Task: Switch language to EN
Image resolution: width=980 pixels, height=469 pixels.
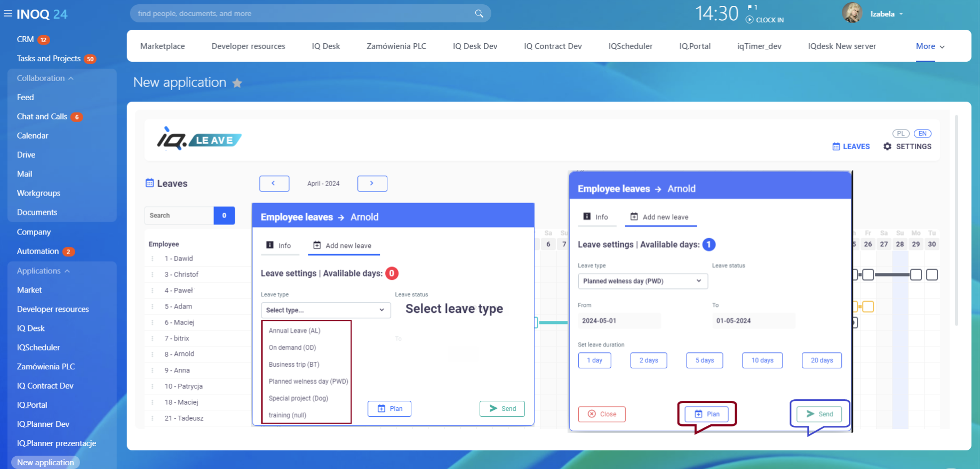Action: pos(922,134)
